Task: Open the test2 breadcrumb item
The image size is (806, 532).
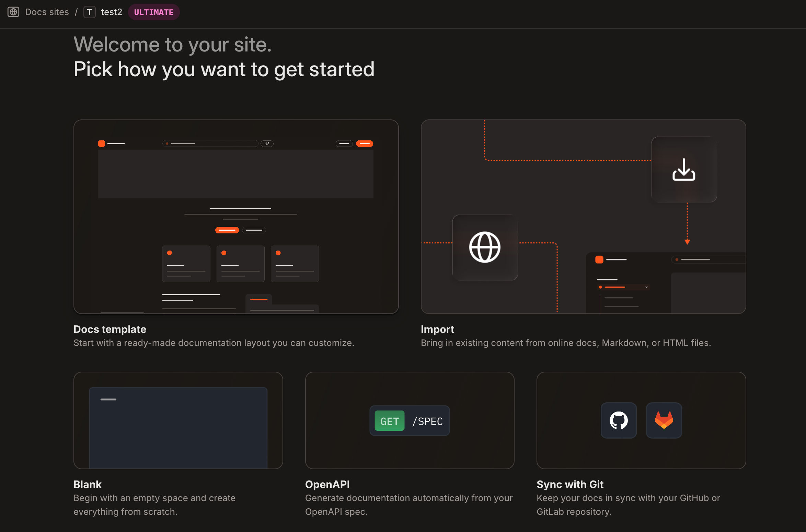Action: click(x=112, y=12)
